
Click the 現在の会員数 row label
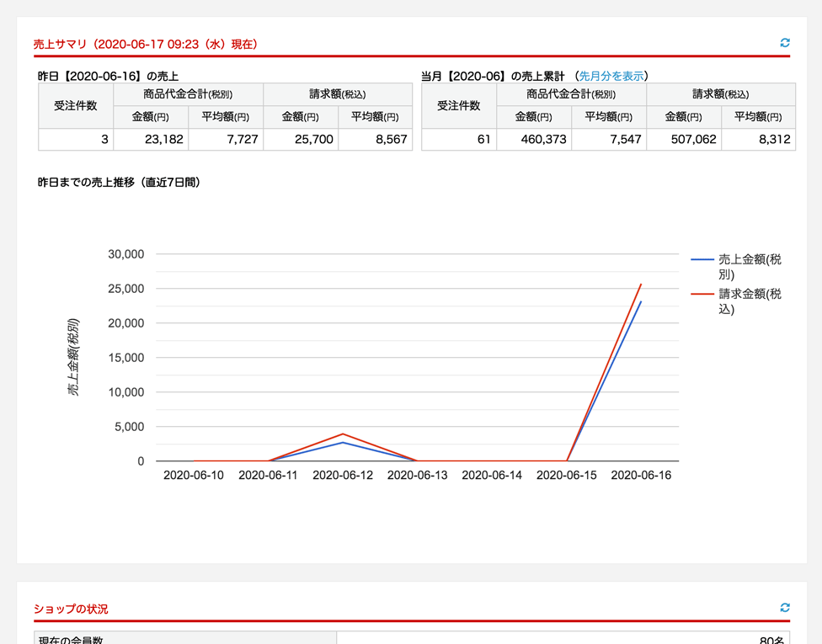point(70,640)
